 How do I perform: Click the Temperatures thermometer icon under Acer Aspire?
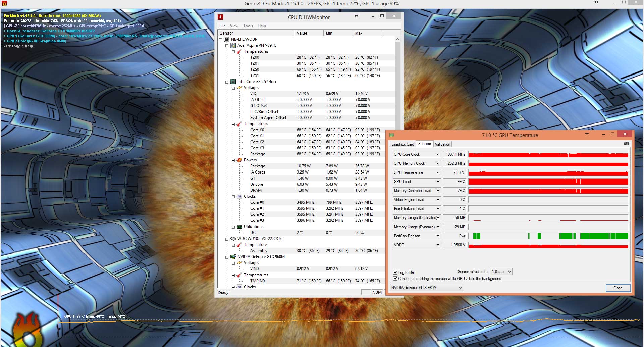(x=239, y=51)
